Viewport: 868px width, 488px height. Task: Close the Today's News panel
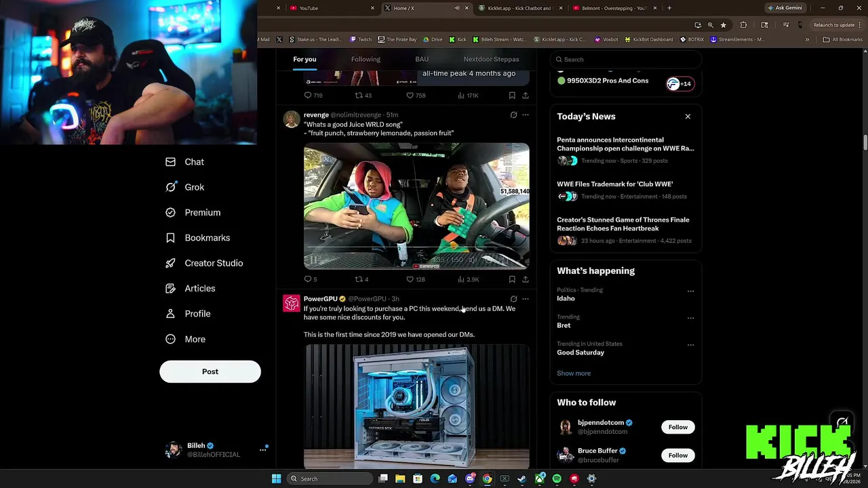(688, 117)
